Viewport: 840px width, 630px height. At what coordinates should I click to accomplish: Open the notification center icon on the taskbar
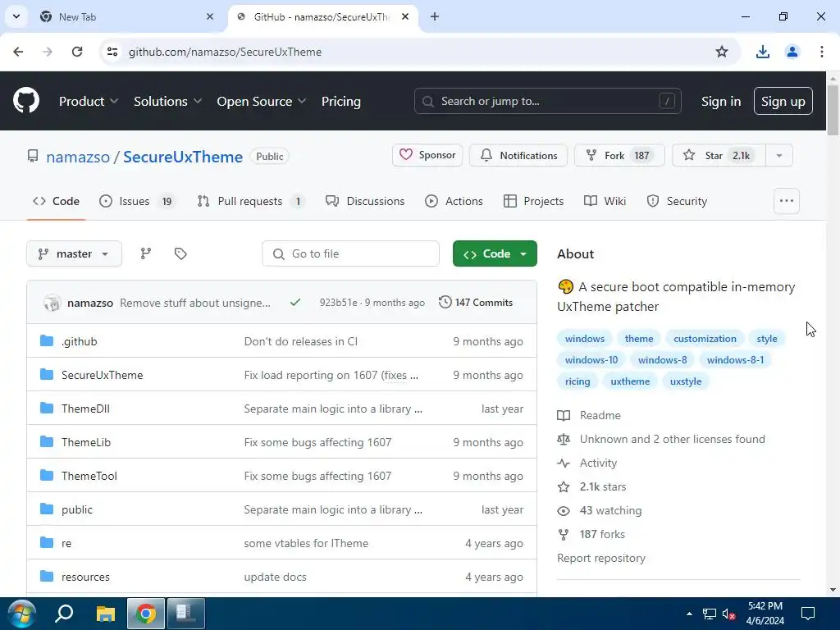pyautogui.click(x=808, y=614)
